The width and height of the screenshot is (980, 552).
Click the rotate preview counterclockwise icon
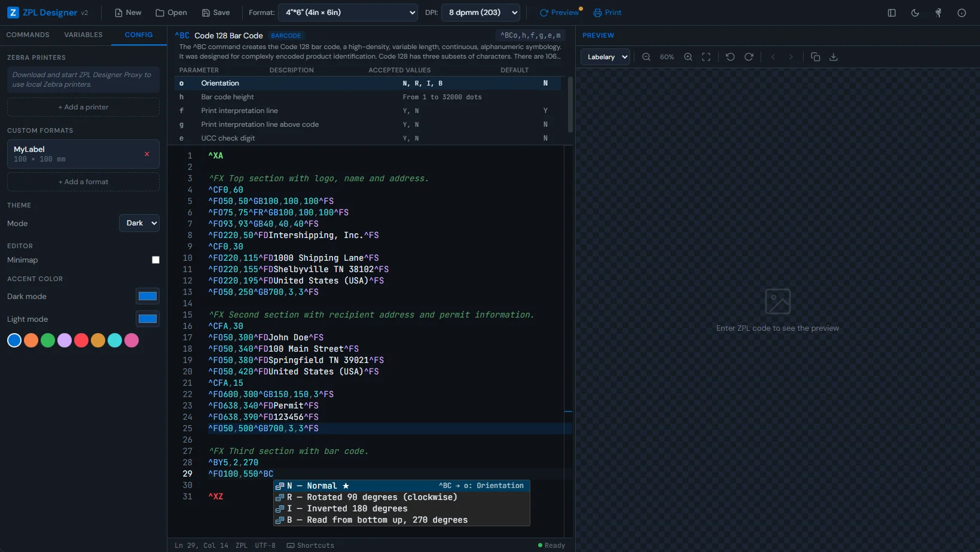729,57
